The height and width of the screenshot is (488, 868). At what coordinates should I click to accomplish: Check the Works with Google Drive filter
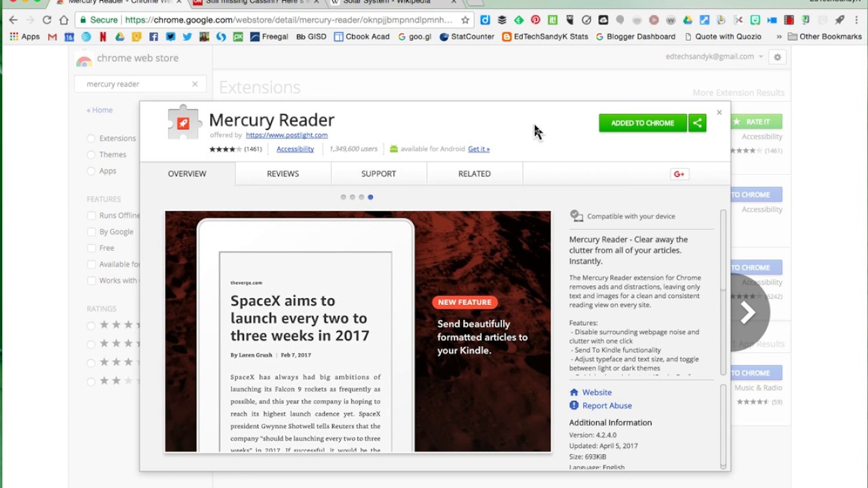click(x=91, y=281)
